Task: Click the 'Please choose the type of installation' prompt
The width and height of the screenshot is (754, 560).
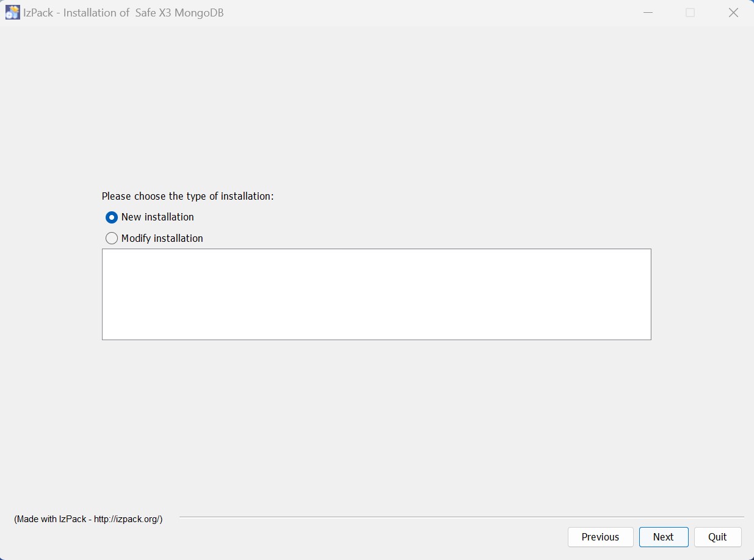Action: point(187,196)
